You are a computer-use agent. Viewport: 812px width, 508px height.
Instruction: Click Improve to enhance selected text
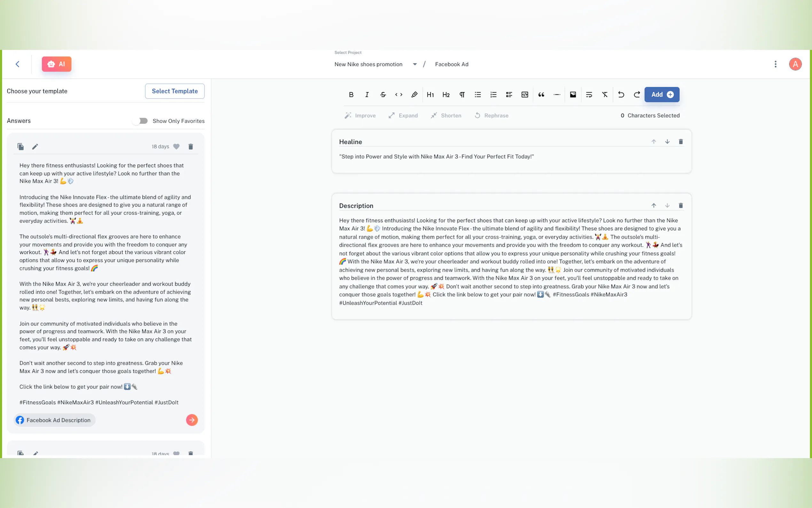click(360, 115)
